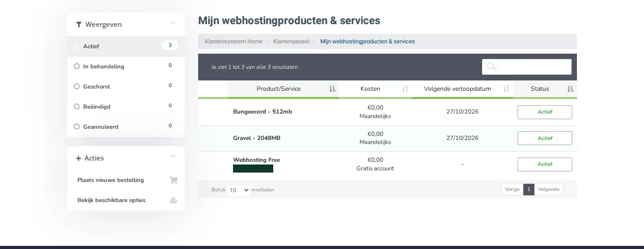This screenshot has width=644, height=249.
Task: Click the Actief count badge showing 3
Action: (x=170, y=45)
